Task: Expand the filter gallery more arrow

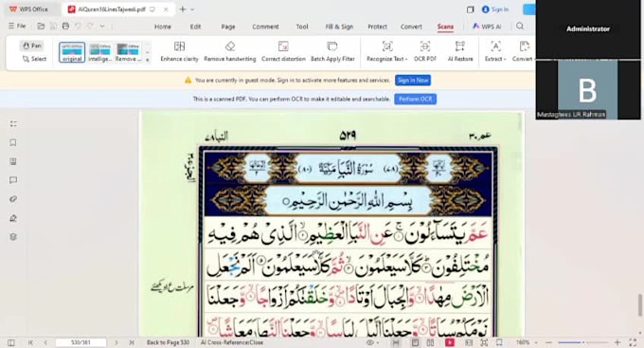Action: tap(148, 60)
